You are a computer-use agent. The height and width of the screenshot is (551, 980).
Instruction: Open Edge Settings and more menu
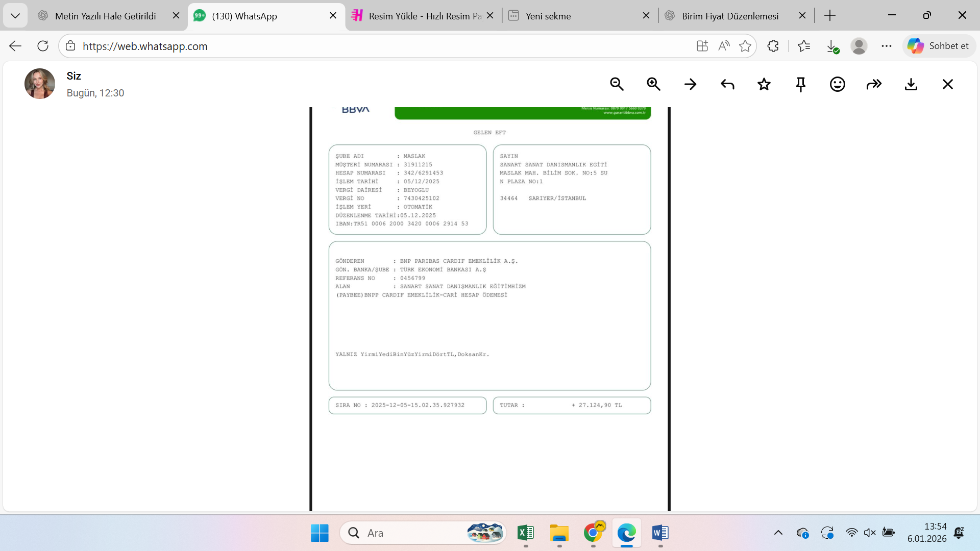point(887,46)
